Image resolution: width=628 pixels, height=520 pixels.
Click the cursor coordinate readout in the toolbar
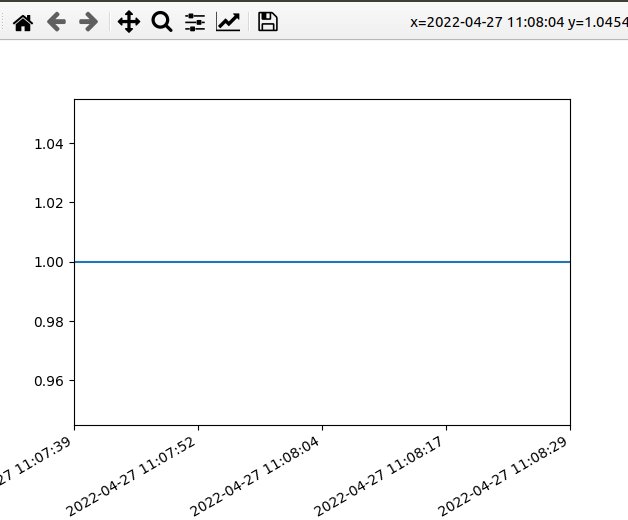519,22
